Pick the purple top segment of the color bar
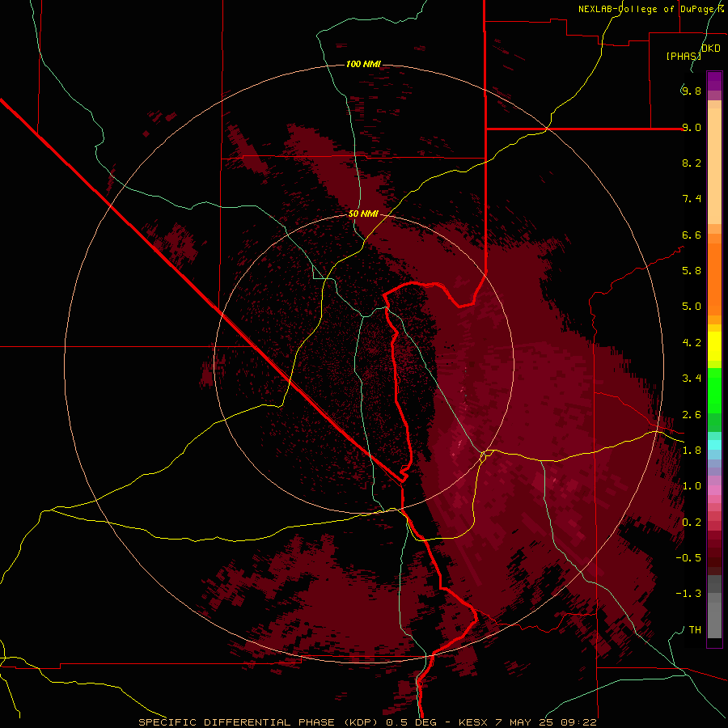 tap(714, 81)
